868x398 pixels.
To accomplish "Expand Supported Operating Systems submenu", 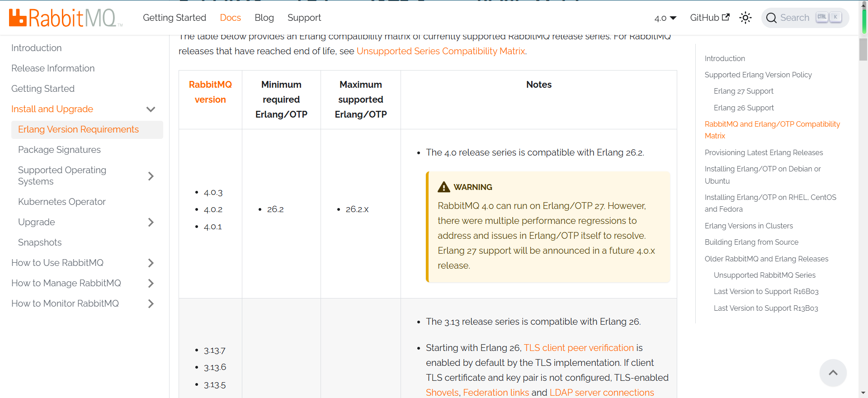I will 151,176.
